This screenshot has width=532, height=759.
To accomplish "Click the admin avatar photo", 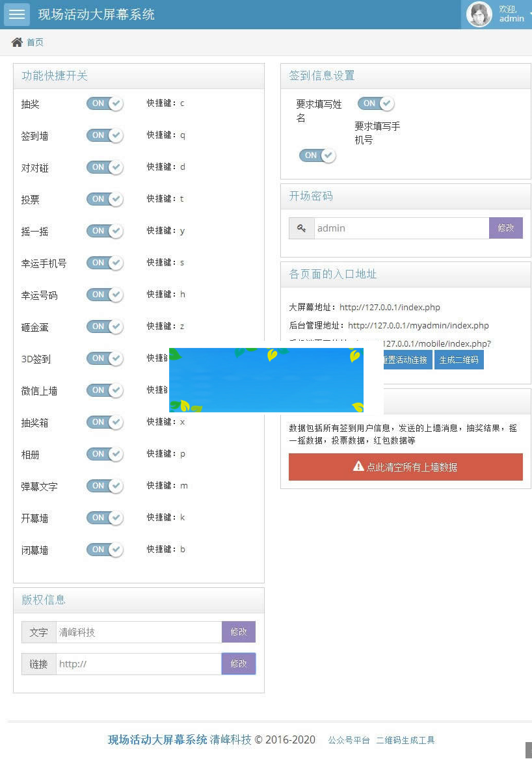I will 479,14.
